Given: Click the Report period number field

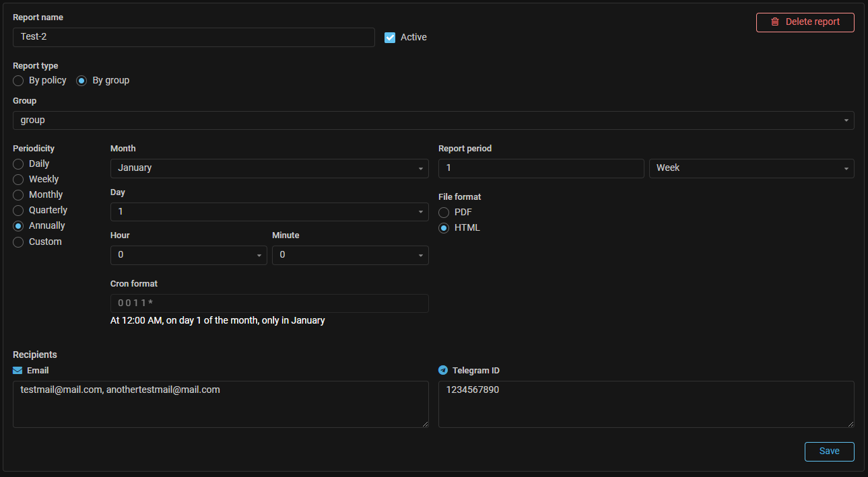Looking at the screenshot, I should tap(541, 168).
